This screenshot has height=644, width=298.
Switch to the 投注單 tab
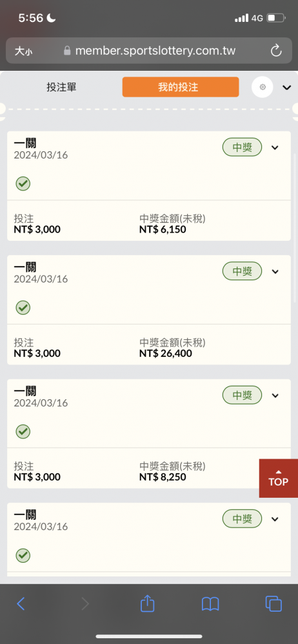pos(61,87)
